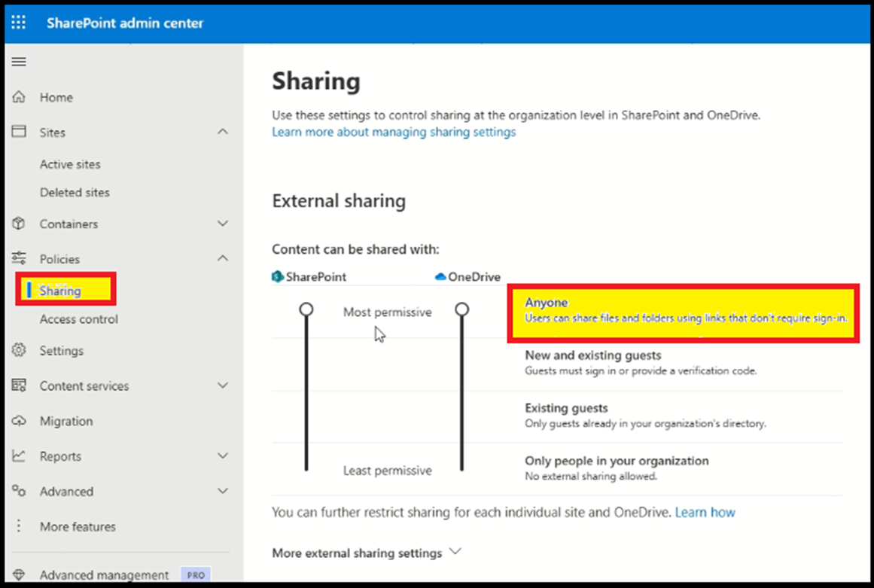
Task: Click the External sharing heading
Action: pyautogui.click(x=339, y=201)
